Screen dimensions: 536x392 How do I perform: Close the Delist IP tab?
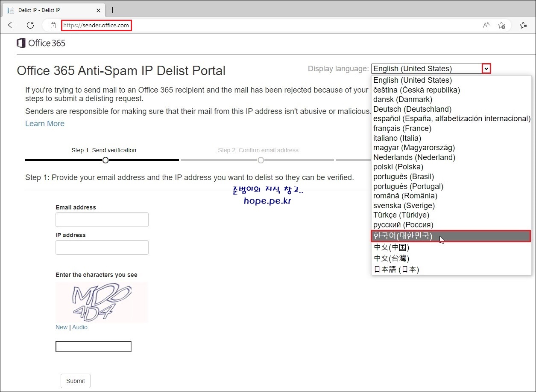point(98,10)
